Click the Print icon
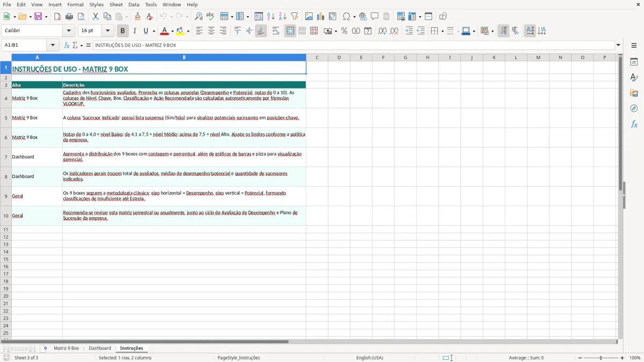The width and height of the screenshot is (644, 362). click(69, 17)
